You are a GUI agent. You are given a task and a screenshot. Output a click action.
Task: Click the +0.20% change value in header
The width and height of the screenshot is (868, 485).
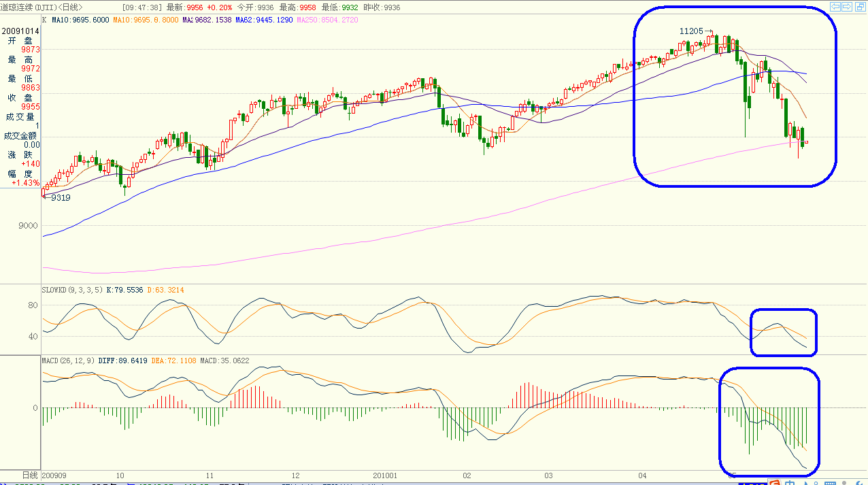(x=219, y=7)
